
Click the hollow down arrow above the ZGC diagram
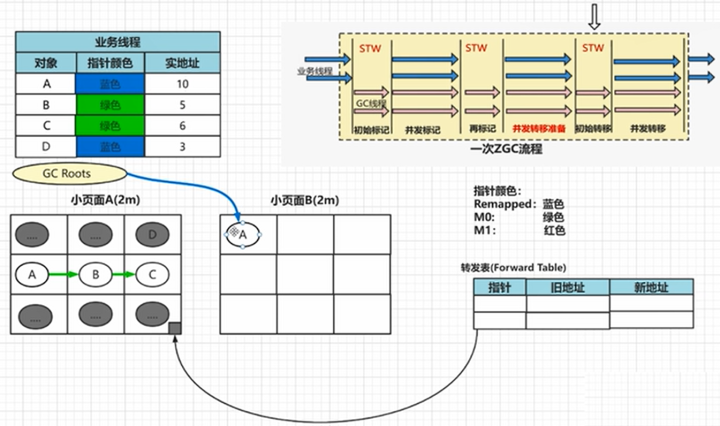594,17
